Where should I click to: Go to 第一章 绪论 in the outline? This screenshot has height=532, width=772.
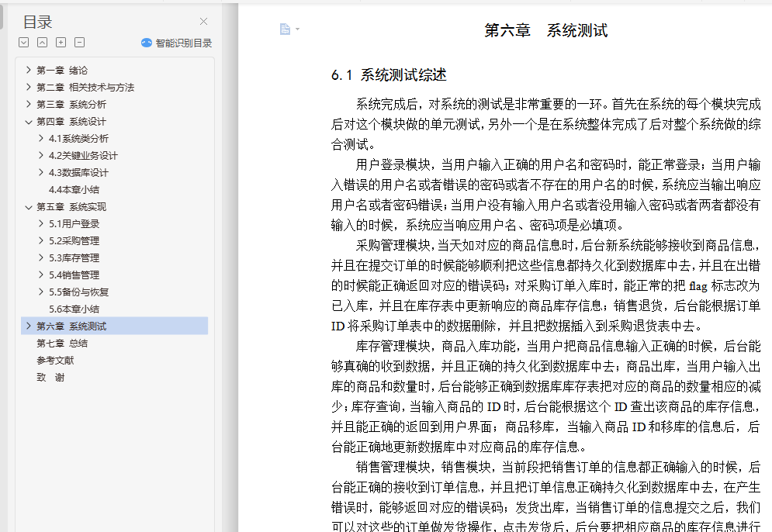pos(62,71)
